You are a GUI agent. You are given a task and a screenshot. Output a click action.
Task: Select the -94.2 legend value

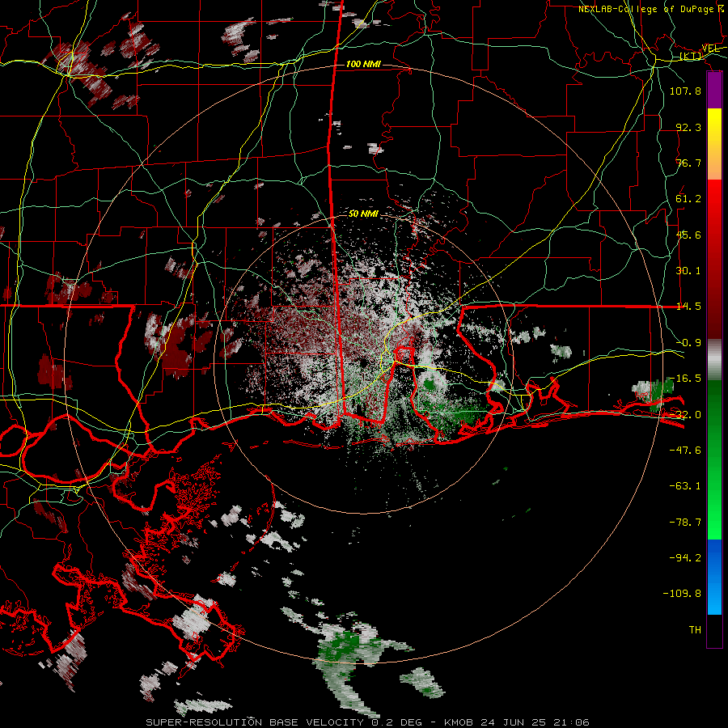coord(685,558)
